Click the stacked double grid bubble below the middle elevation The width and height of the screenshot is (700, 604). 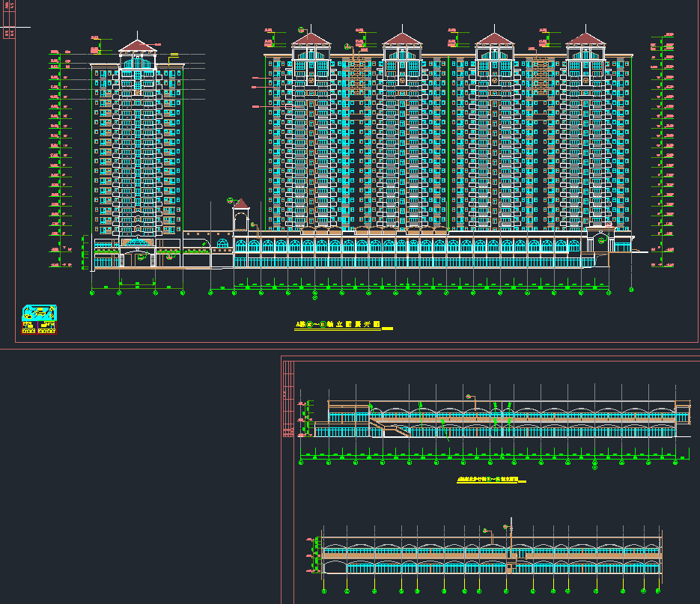(594, 465)
